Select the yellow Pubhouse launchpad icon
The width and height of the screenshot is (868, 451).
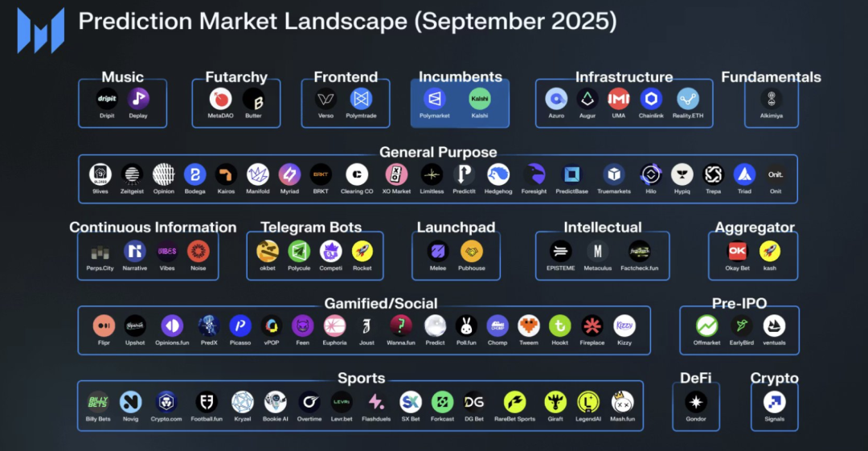tap(472, 252)
